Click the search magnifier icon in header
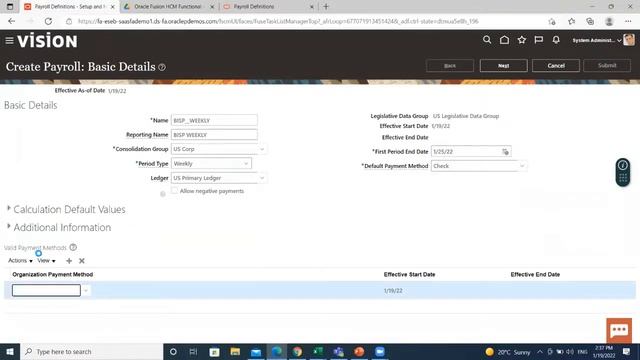This screenshot has width=640, height=360. click(487, 40)
